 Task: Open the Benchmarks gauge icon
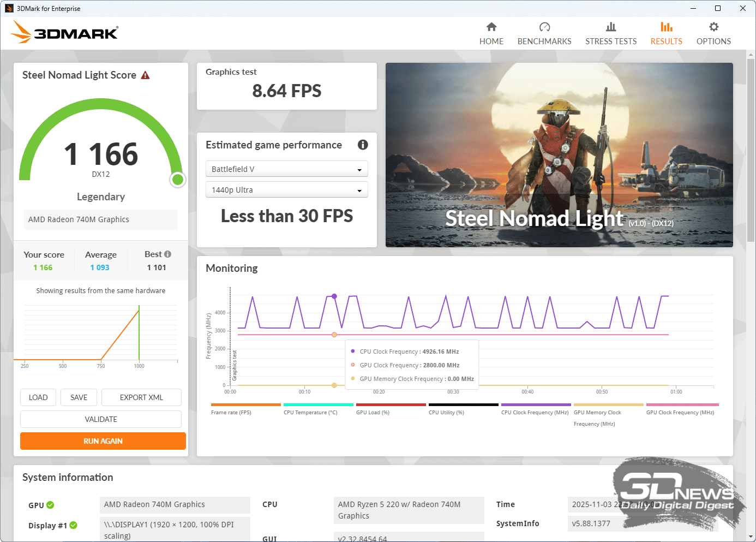pyautogui.click(x=544, y=27)
